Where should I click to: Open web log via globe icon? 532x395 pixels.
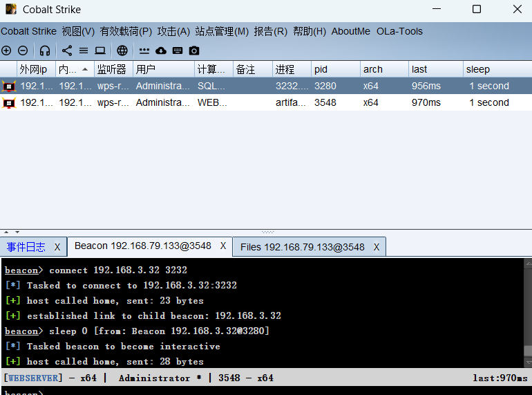[x=122, y=50]
